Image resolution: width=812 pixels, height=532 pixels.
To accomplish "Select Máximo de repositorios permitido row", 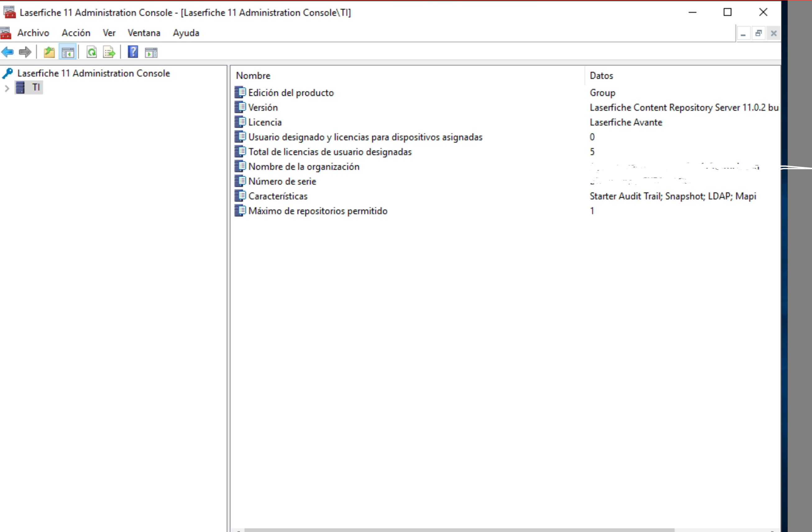I will 318,211.
